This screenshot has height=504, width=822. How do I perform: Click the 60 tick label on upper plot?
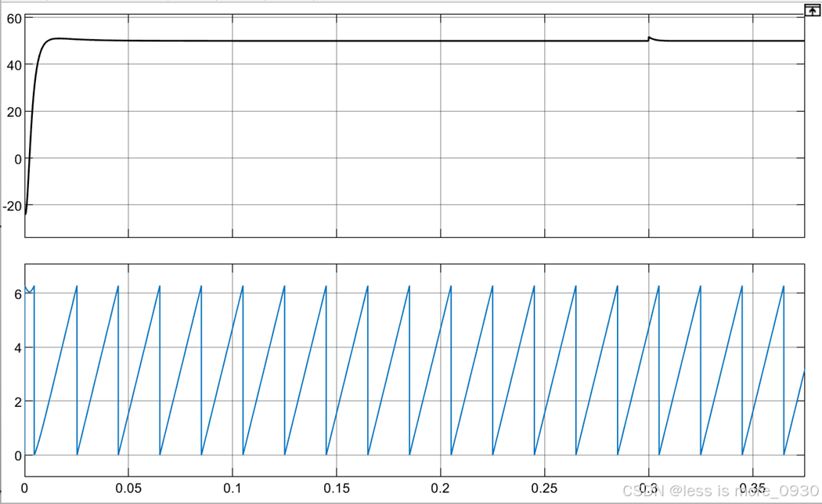pyautogui.click(x=14, y=19)
